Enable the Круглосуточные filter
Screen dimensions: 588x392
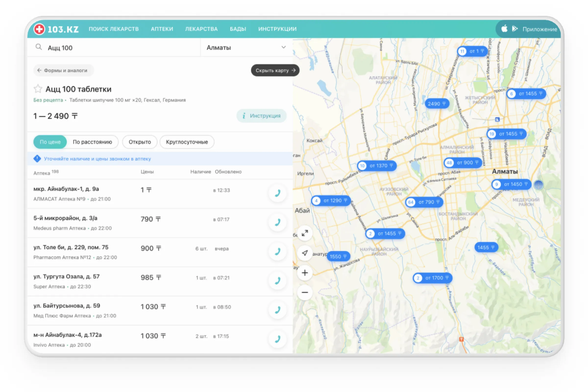[x=187, y=142]
